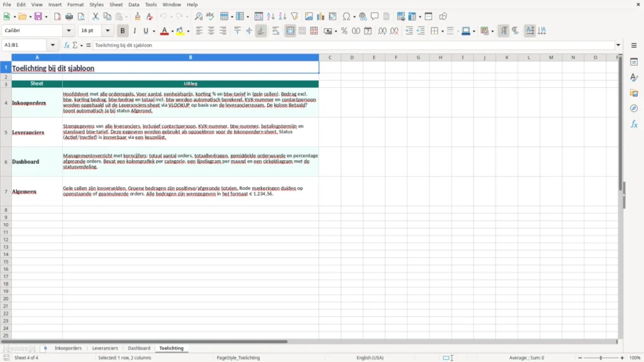
Task: Open the Conditional formatting dropdown arrow
Action: pos(492,31)
